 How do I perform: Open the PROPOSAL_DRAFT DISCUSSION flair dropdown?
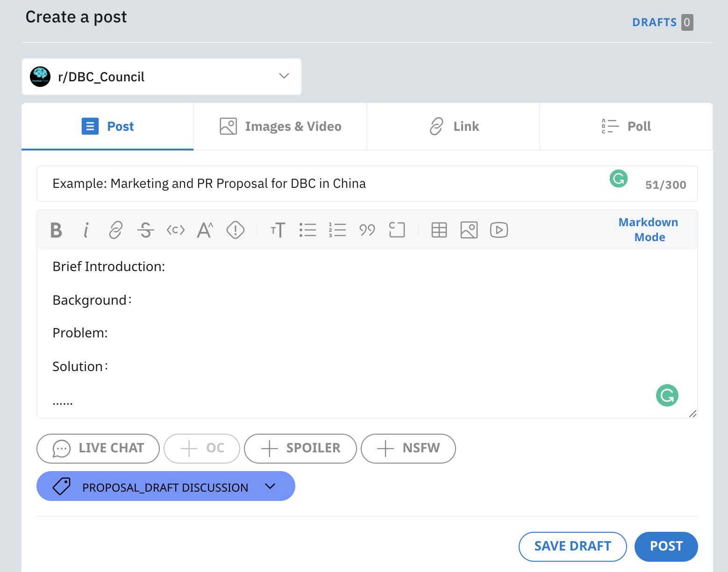coord(166,486)
